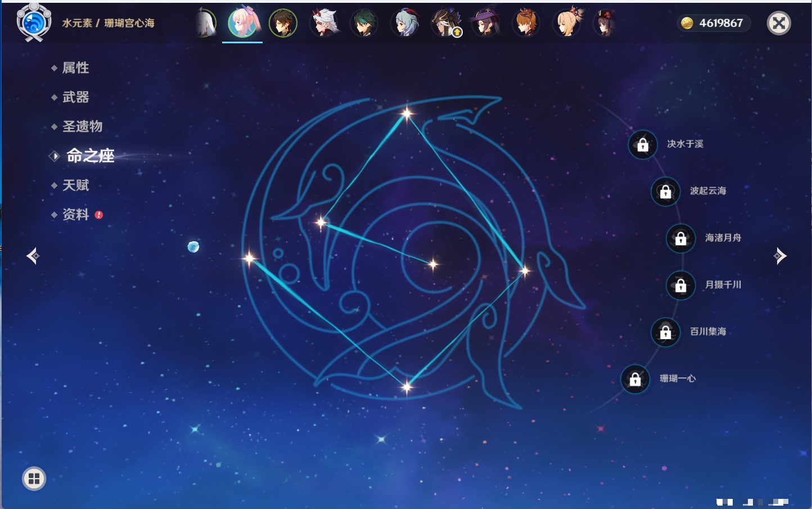Open the 圣遗物 artifacts page
This screenshot has height=509, width=812.
coord(82,127)
